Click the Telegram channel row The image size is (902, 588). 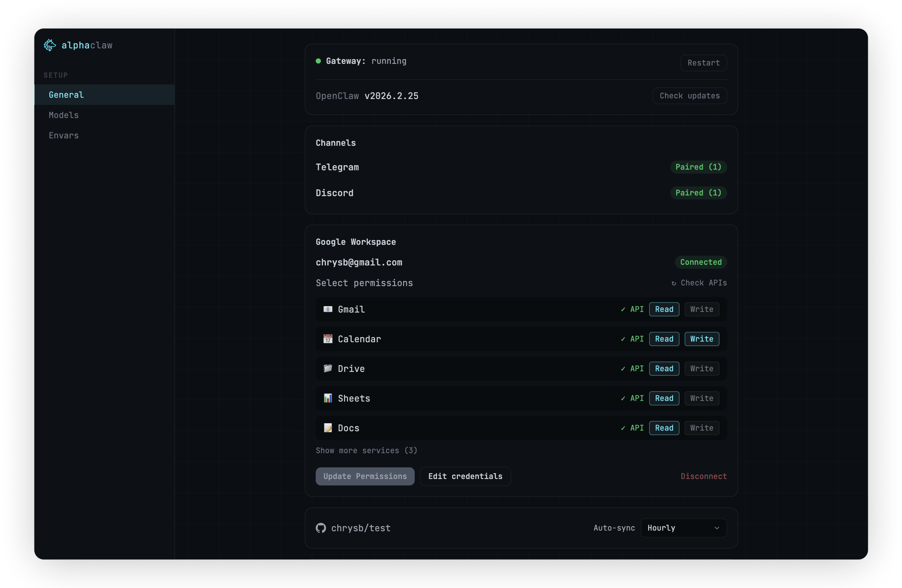[521, 167]
